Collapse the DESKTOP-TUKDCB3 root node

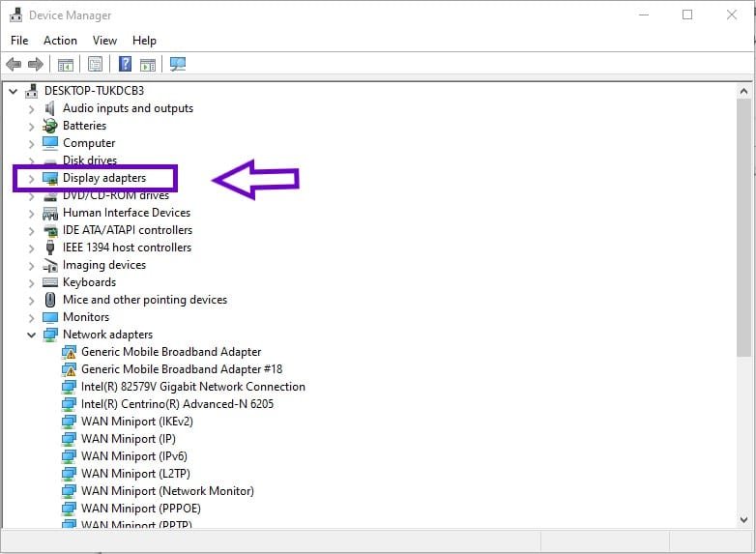point(13,91)
